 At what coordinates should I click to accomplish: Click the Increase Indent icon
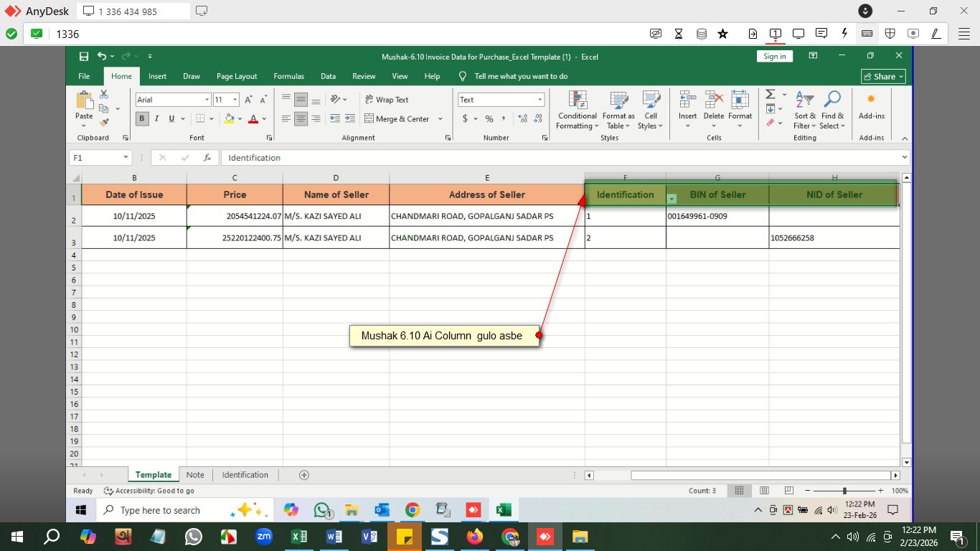click(350, 119)
